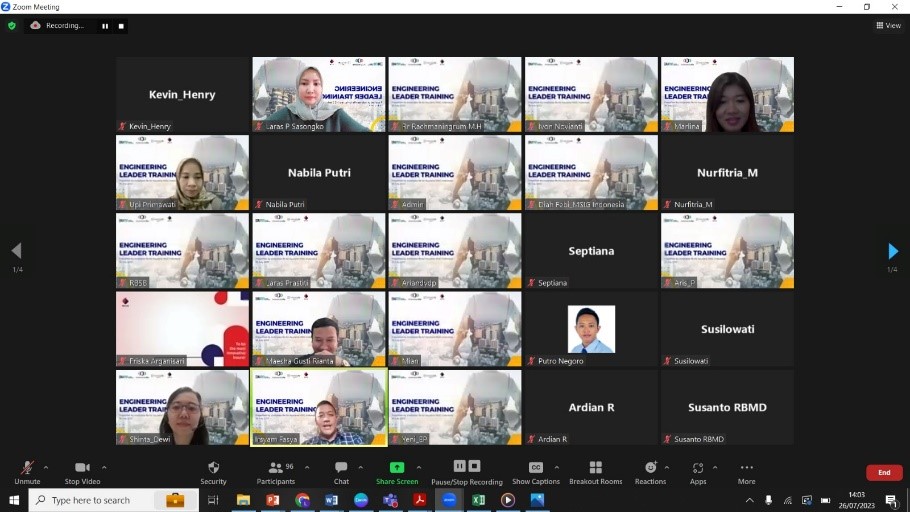
Task: Open share screen options arrow
Action: pyautogui.click(x=419, y=467)
